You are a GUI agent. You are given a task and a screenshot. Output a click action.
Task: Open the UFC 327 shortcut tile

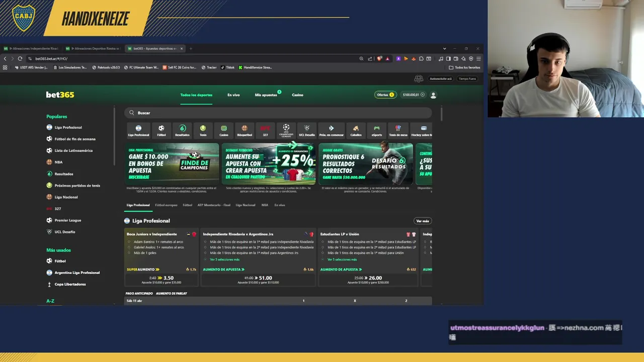click(265, 130)
